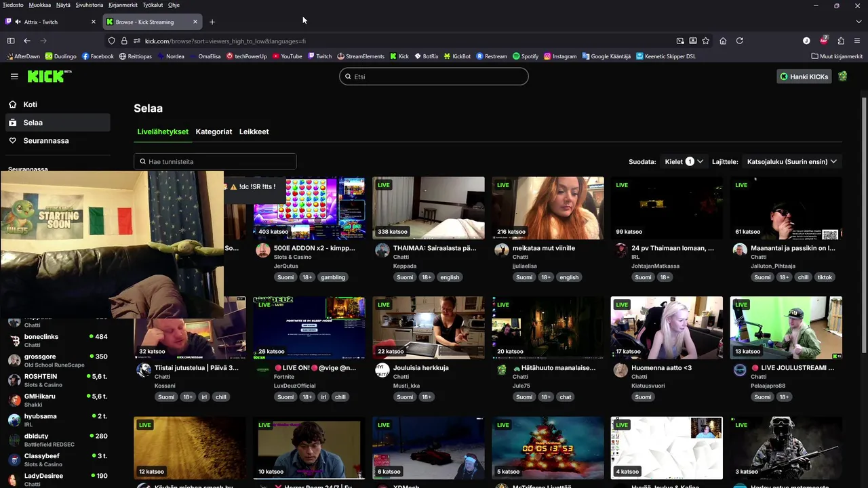Open Classybeef in the followed channels list
This screenshot has width=868, height=488.
pyautogui.click(x=58, y=460)
